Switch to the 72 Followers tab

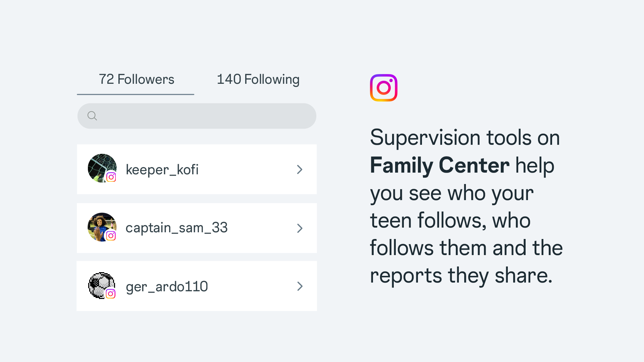click(x=136, y=79)
